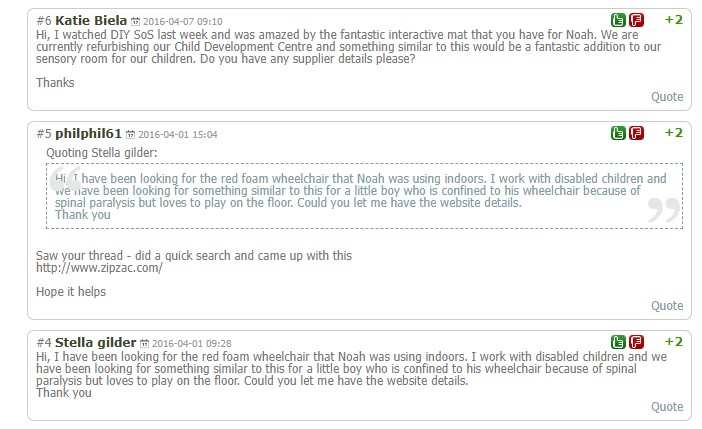This screenshot has height=429, width=702.
Task: Downvote Stella gilder's comment #4
Action: (x=637, y=342)
